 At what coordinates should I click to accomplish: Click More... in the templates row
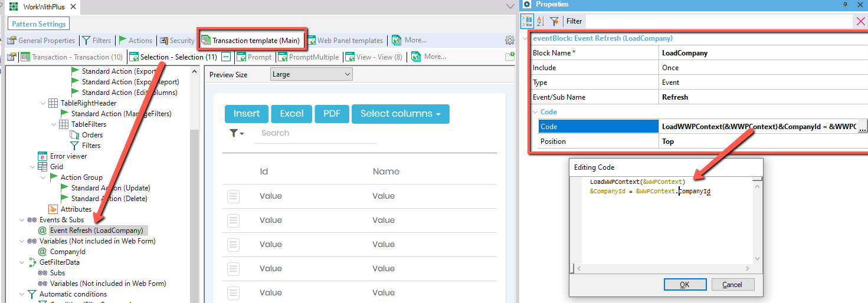pos(428,57)
